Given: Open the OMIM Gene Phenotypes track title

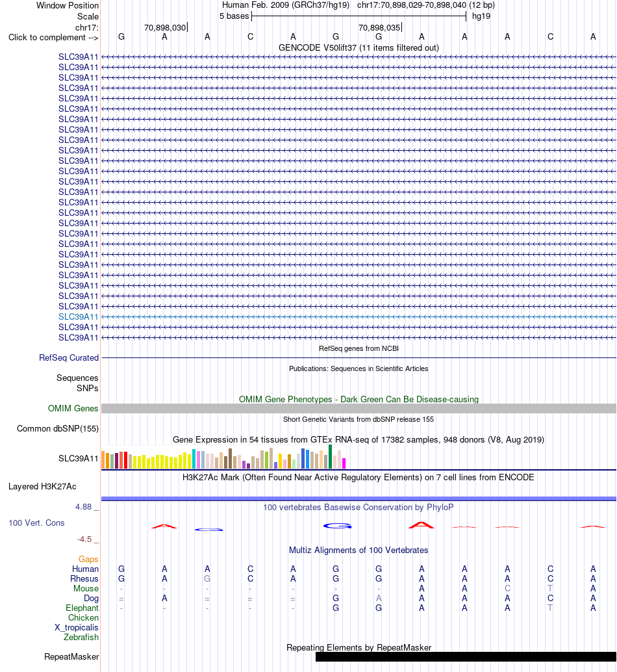Looking at the screenshot, I should [x=359, y=399].
